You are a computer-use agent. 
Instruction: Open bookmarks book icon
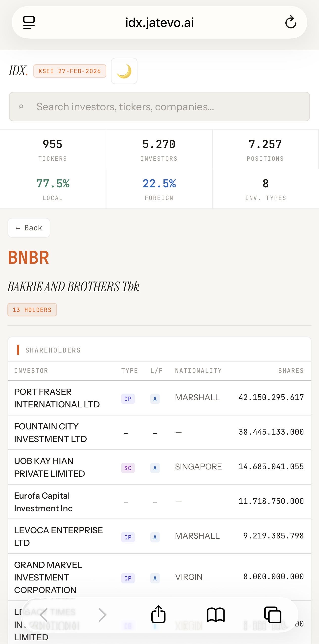tap(216, 615)
